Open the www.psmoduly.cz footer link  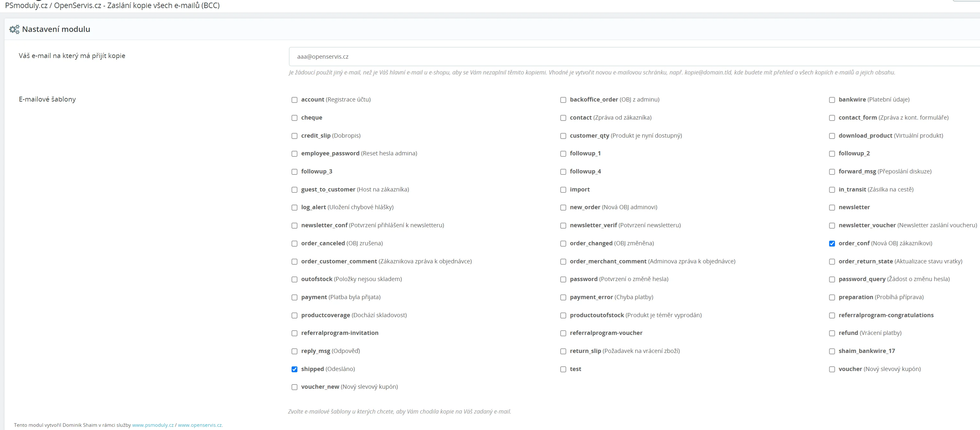point(153,425)
